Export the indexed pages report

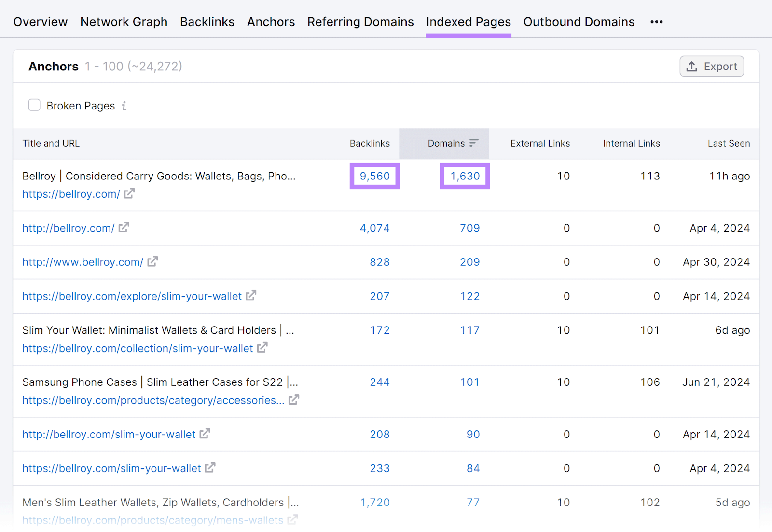pyautogui.click(x=712, y=67)
